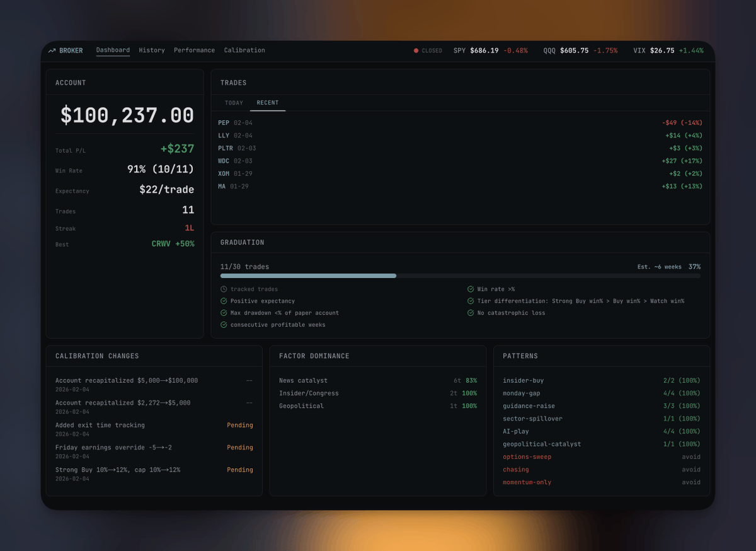
Task: Click the options-sweep avoid pattern
Action: point(602,456)
